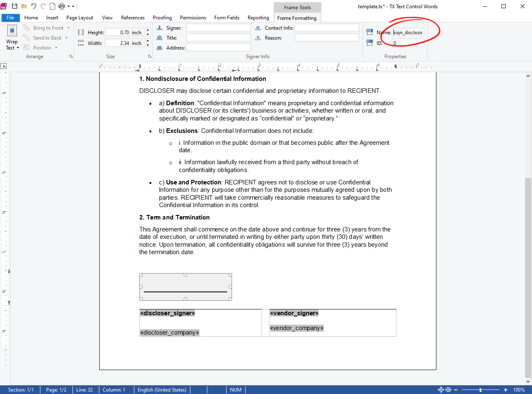
Task: Click the Save icon in the quick access toolbar
Action: [x=14, y=6]
